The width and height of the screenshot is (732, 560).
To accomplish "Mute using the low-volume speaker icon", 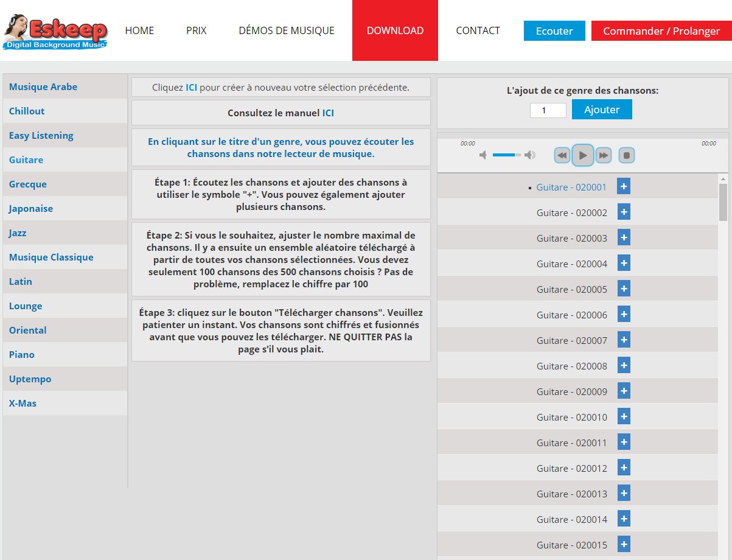I will pos(483,155).
